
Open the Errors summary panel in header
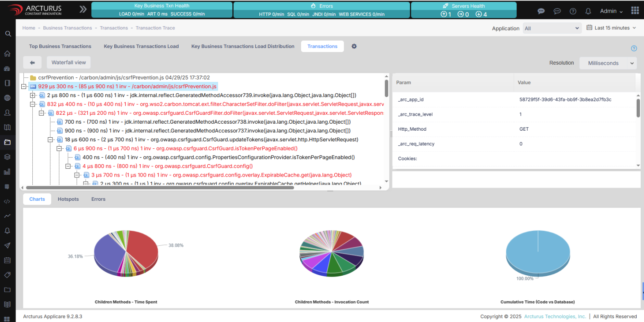[x=322, y=10]
